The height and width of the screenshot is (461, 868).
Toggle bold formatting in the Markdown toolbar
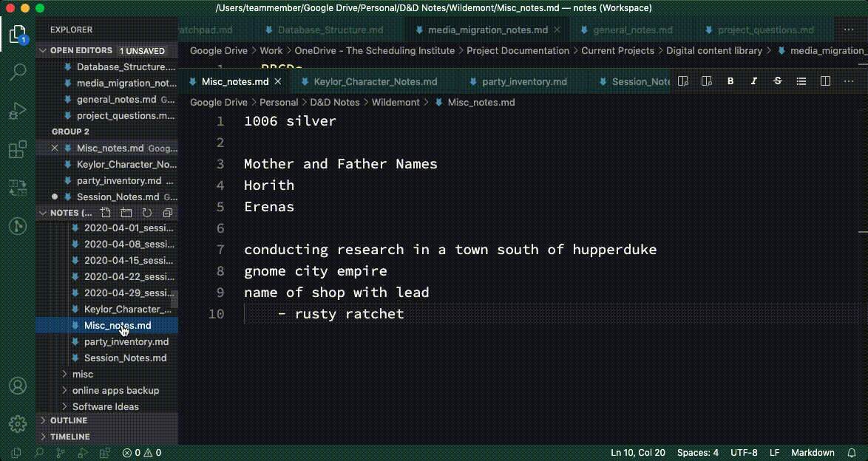pos(730,81)
